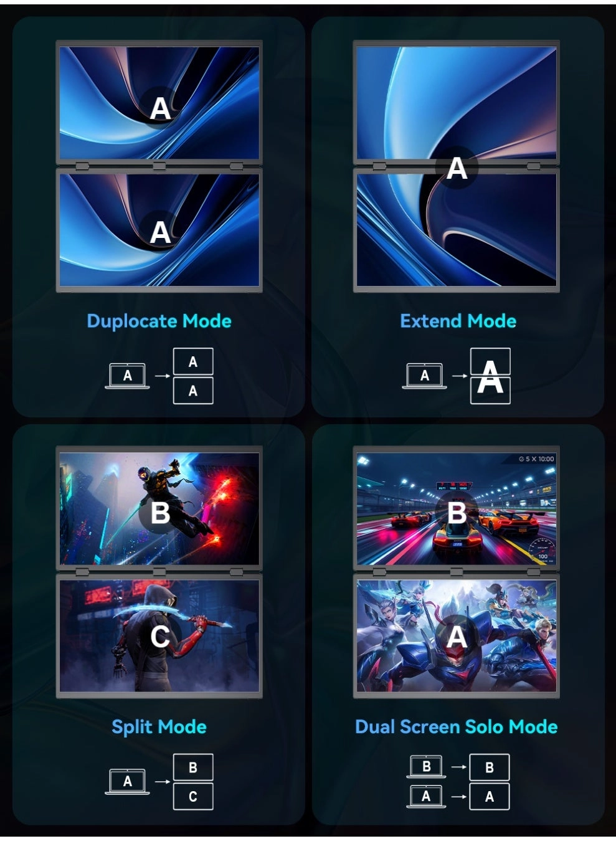Screen dimensions: 616x841
Task: Select laptop A icon in Dual Screen Solo Mode
Action: pos(427,796)
